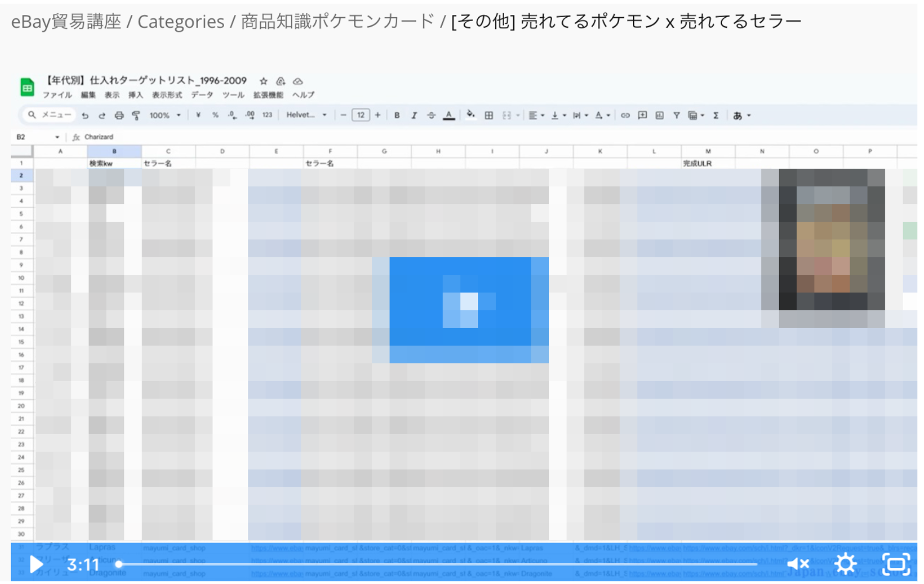Open the ファイル menu
924x584 pixels.
tap(57, 95)
